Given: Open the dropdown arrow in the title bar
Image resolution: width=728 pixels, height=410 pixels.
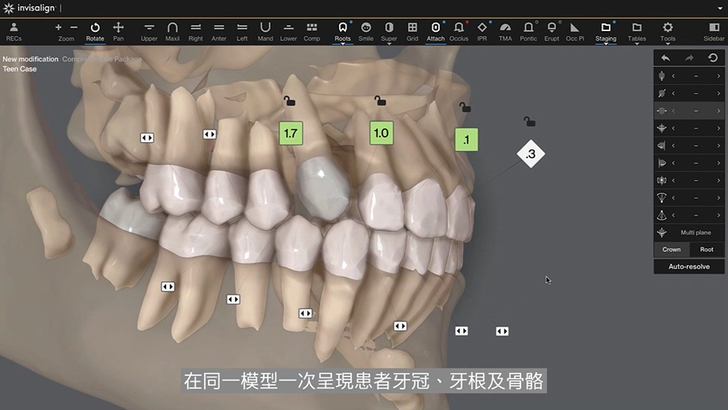Looking at the screenshot, I should click(x=720, y=8).
